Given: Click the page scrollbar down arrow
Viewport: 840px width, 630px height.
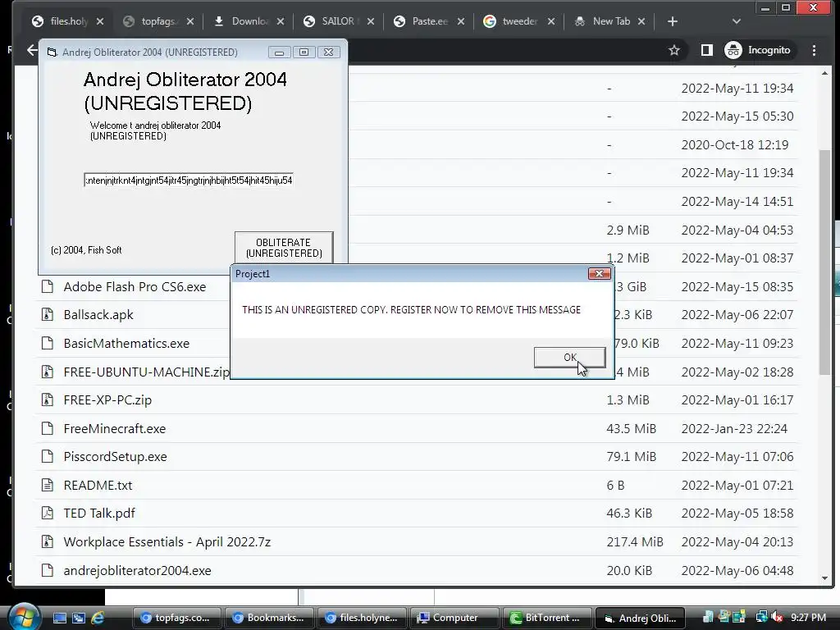Looking at the screenshot, I should [824, 578].
